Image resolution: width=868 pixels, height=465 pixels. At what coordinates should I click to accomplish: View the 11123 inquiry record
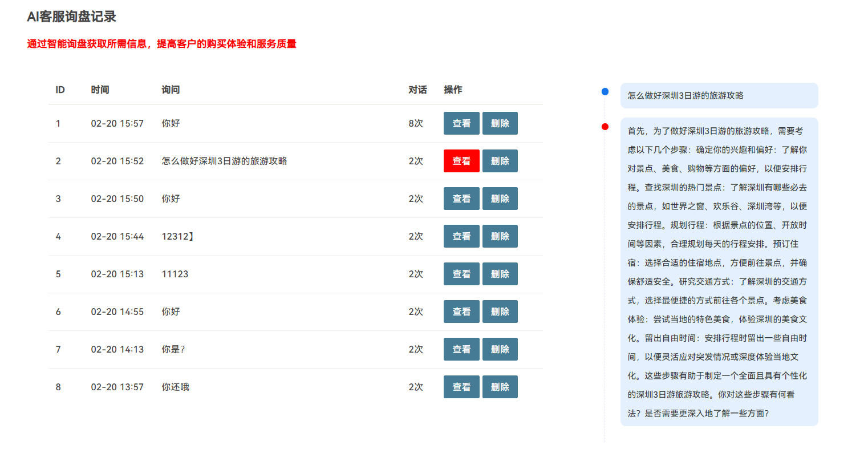click(x=461, y=274)
